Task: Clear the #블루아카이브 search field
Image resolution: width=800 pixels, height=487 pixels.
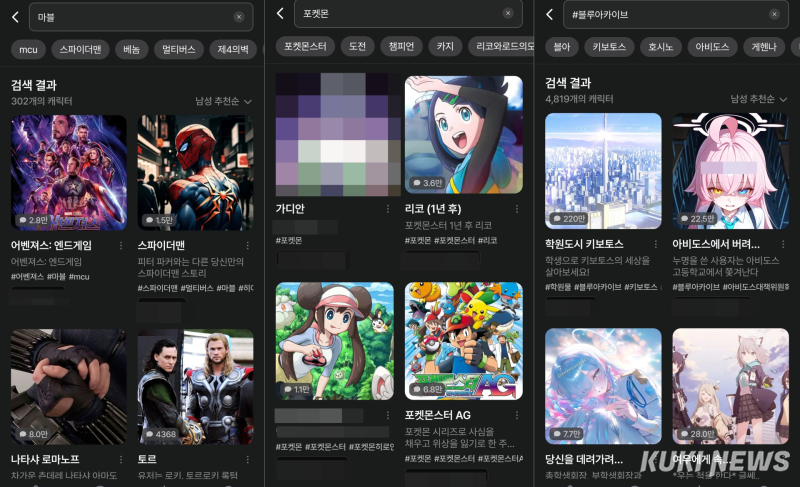Action: (774, 14)
